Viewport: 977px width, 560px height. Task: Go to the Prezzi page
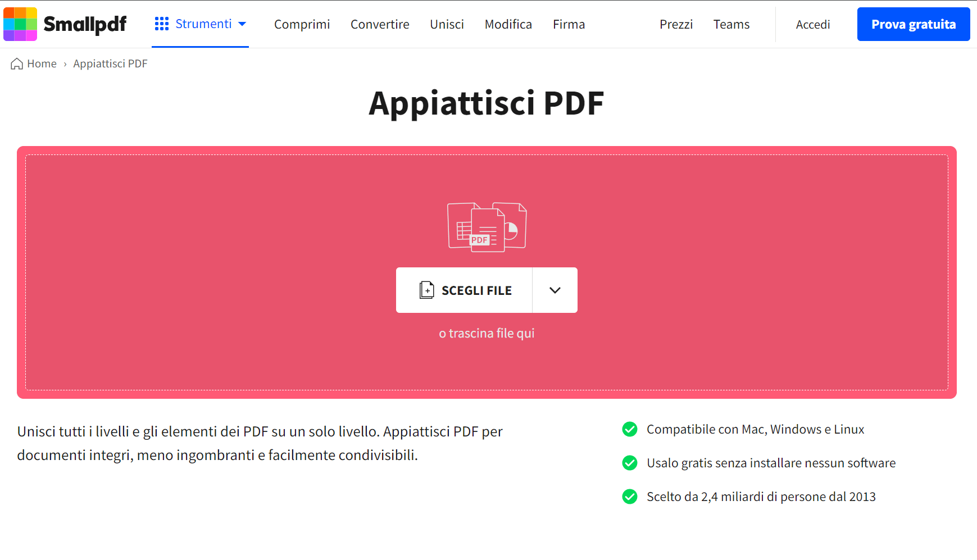coord(676,24)
